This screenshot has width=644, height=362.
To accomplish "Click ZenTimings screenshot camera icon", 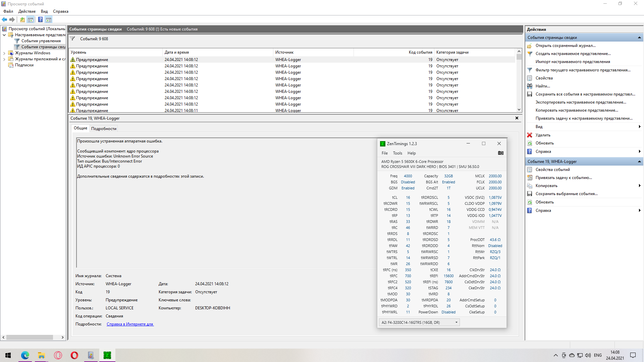I will coord(500,153).
